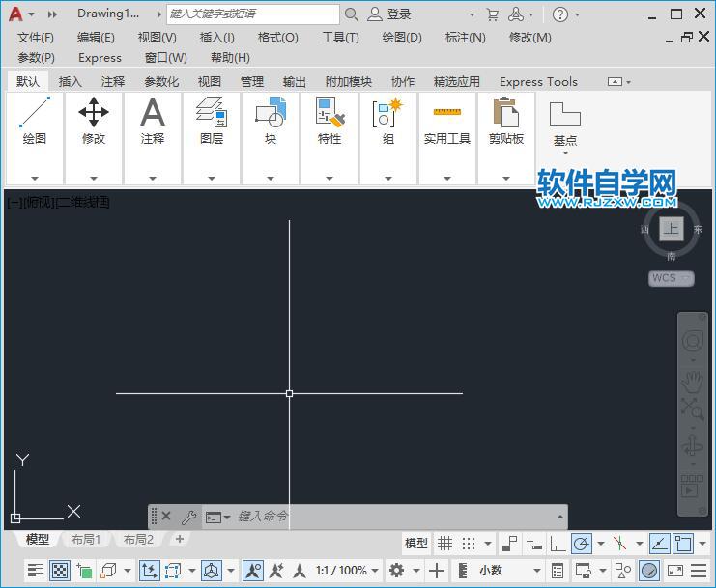Click the navigation wheel icon on the navigation bar
The height and width of the screenshot is (588, 716).
coord(692,341)
